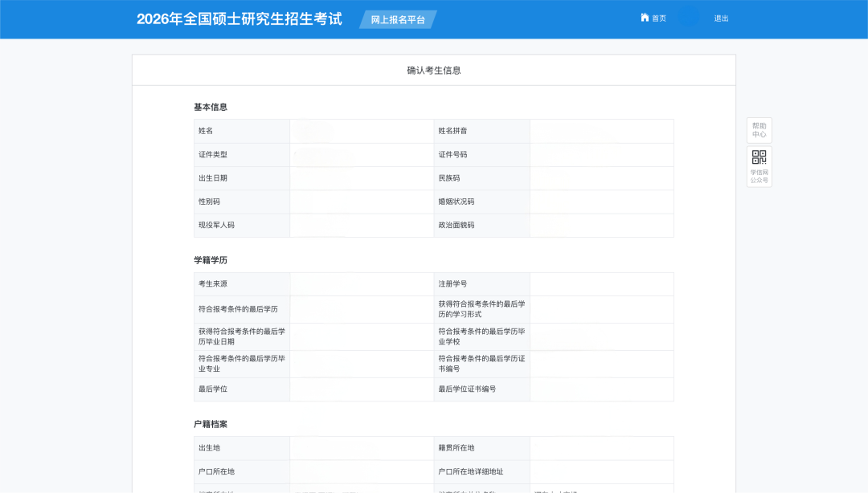The width and height of the screenshot is (868, 493).
Task: Select the 姓名拼音 field label
Action: point(452,131)
